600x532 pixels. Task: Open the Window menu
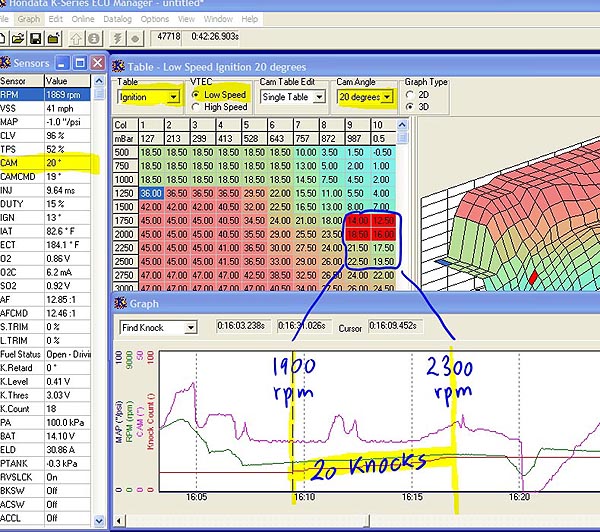[218, 19]
